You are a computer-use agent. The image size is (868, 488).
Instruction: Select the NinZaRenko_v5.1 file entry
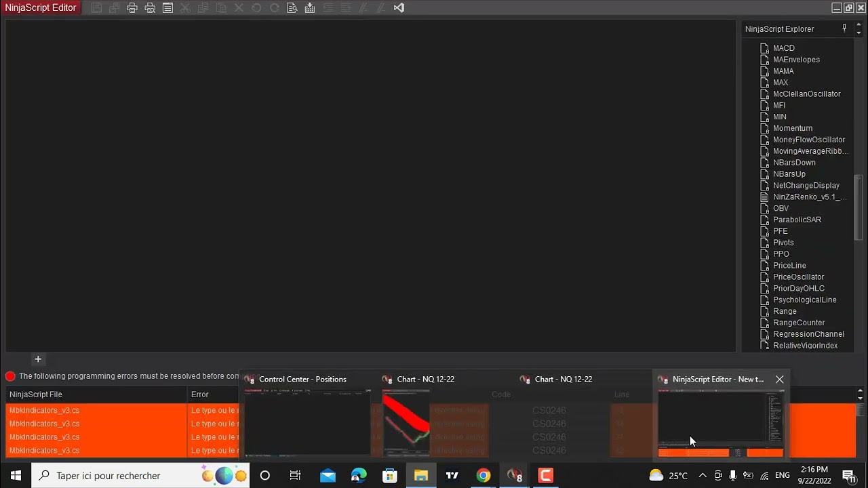click(810, 197)
